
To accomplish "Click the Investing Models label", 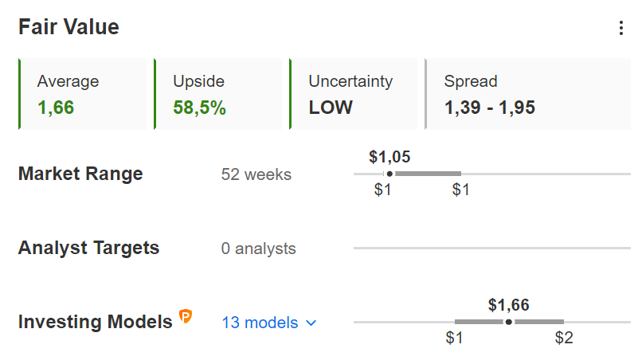I will 96,322.
